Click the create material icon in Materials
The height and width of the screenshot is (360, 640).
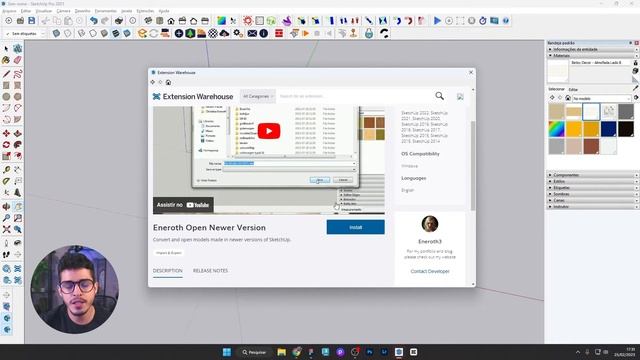coord(636,71)
